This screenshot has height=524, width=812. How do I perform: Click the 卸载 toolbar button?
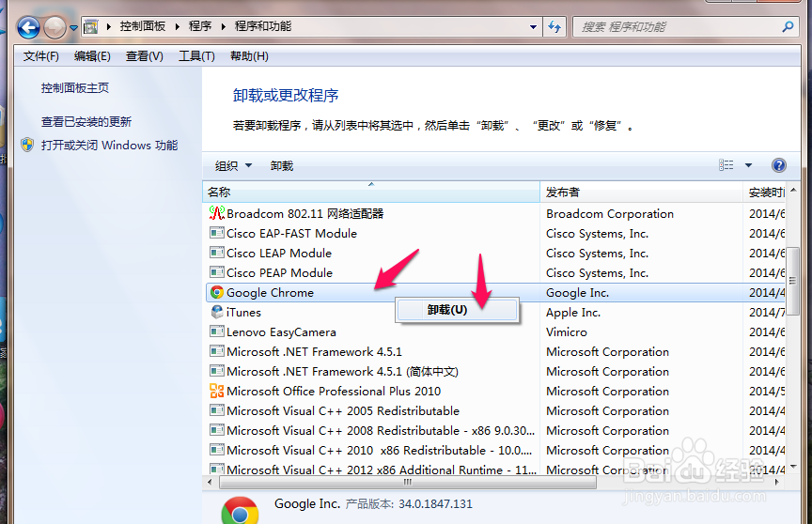pyautogui.click(x=282, y=166)
